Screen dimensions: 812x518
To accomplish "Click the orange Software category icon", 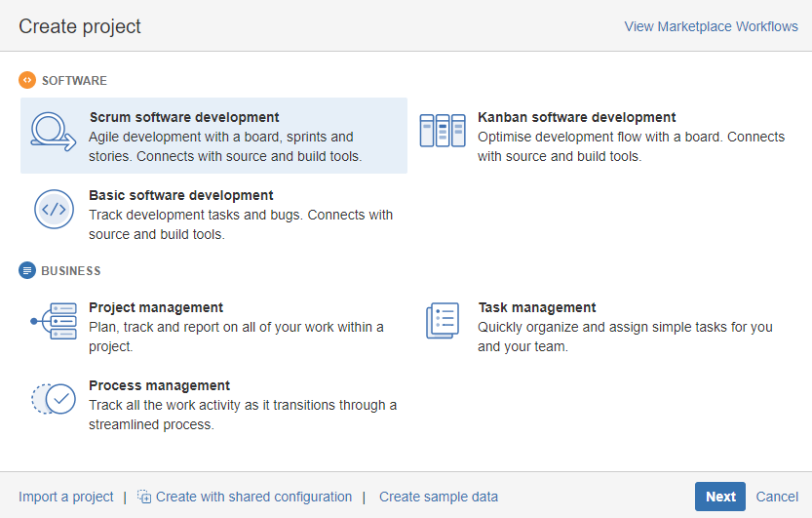I will (x=27, y=80).
